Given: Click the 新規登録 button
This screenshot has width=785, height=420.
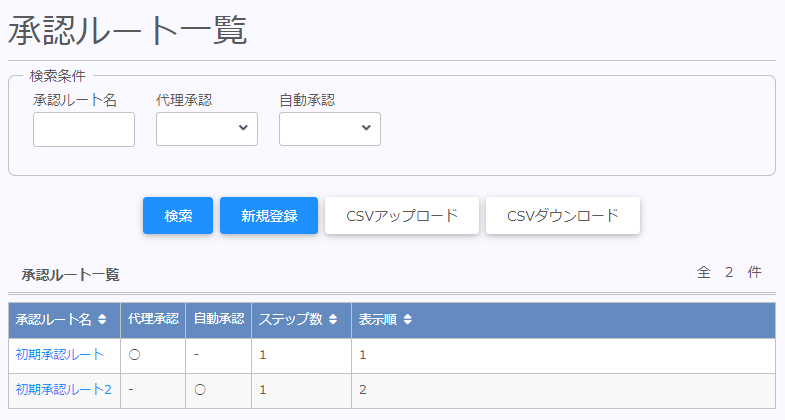Looking at the screenshot, I should pyautogui.click(x=269, y=215).
